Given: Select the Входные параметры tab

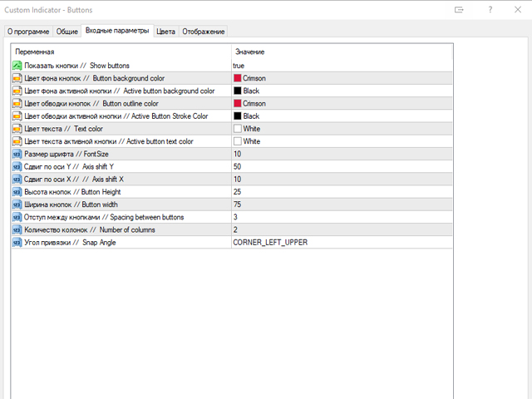Looking at the screenshot, I should (x=117, y=31).
